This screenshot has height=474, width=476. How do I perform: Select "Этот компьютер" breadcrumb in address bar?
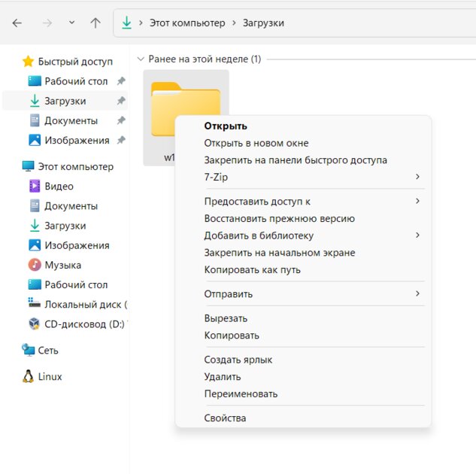187,23
